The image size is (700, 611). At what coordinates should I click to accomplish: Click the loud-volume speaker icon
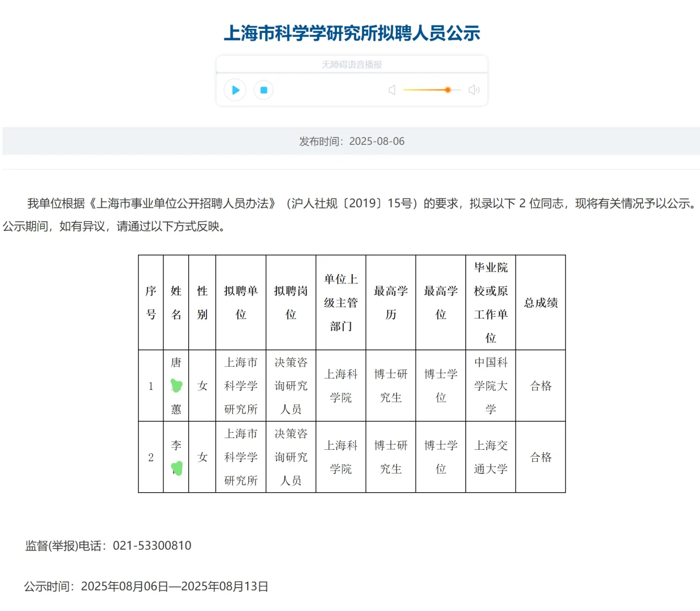(x=474, y=90)
